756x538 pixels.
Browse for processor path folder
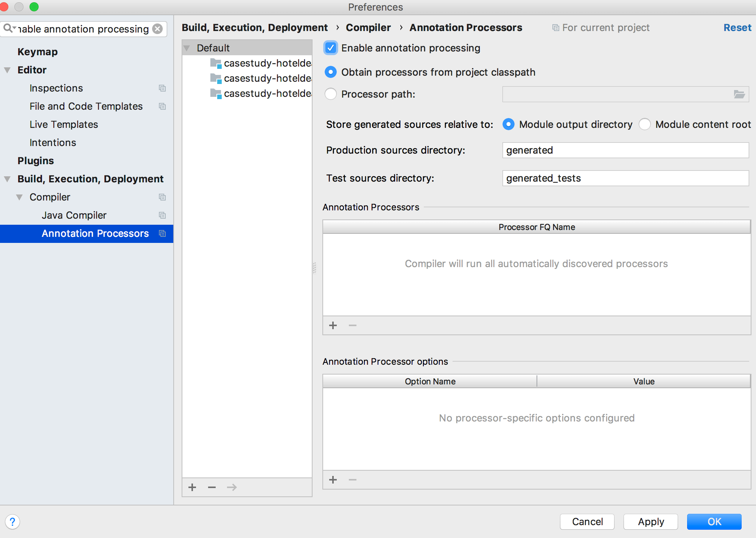tap(739, 94)
